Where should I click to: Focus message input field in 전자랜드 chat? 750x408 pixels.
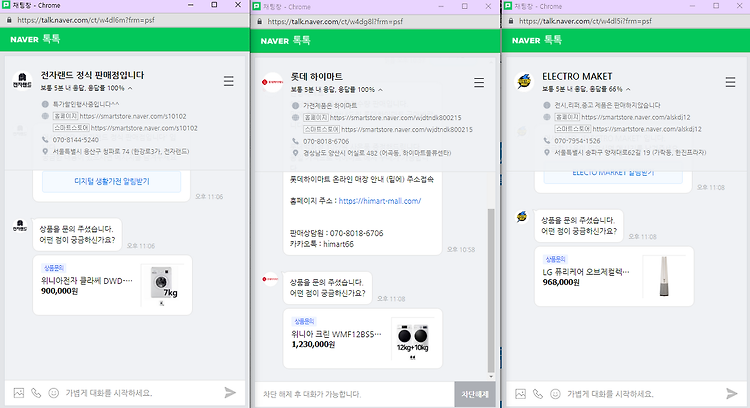coord(141,393)
